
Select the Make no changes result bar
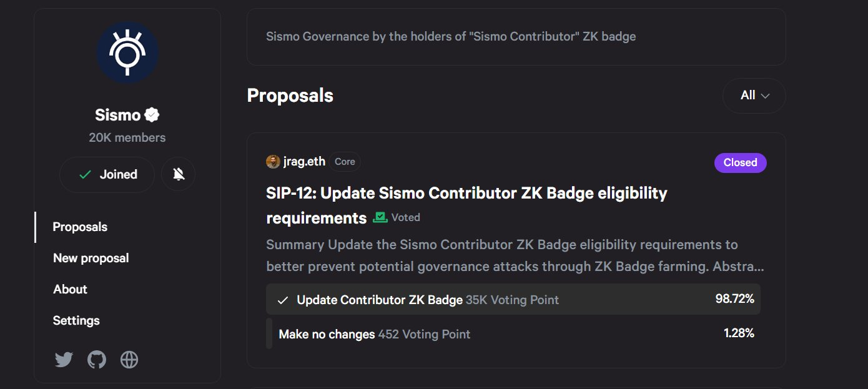(512, 334)
